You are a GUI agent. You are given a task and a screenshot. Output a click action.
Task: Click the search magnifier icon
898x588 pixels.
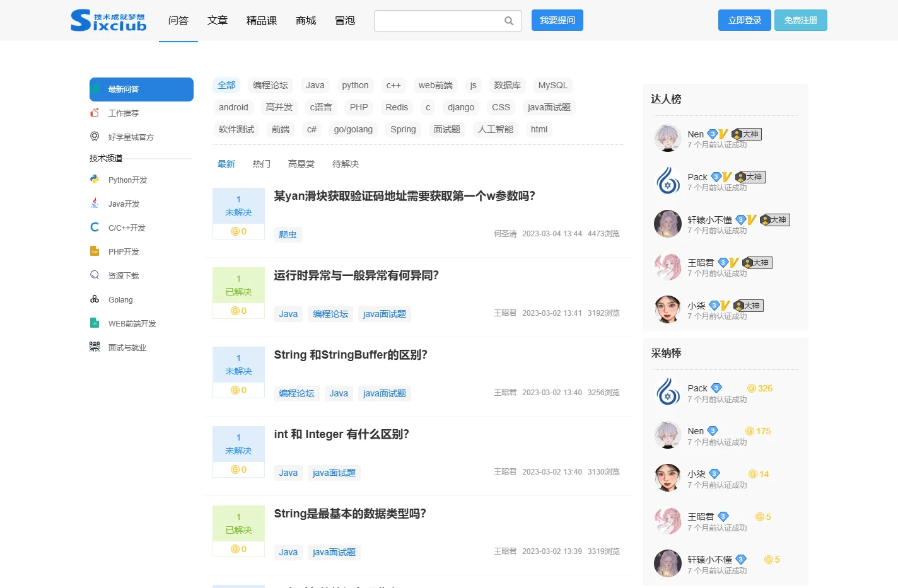pos(509,21)
